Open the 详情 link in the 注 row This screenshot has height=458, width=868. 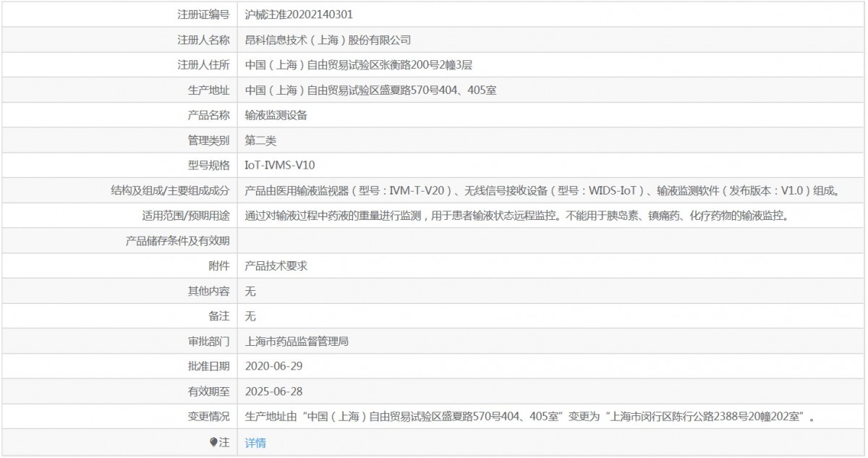(x=255, y=443)
